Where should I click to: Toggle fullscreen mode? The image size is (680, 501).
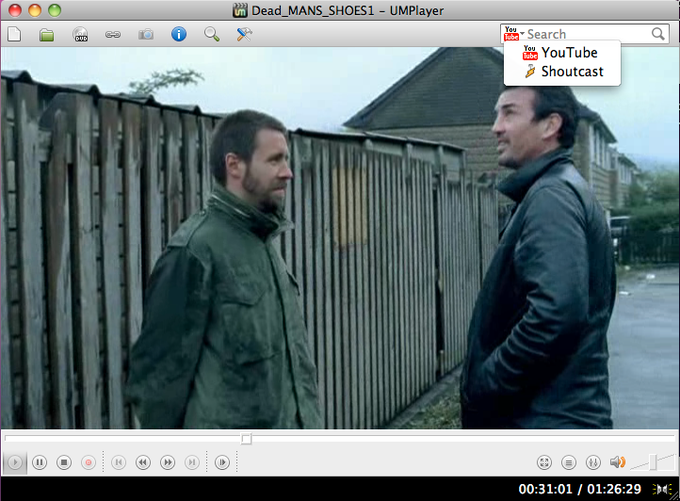[544, 462]
